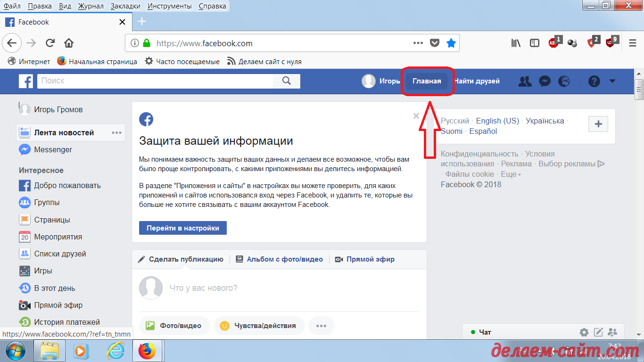The width and height of the screenshot is (644, 362).
Task: Click Найти друзей in header
Action: pos(477,81)
